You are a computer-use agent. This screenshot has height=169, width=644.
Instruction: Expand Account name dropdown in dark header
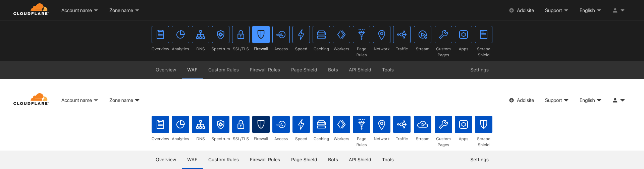pos(79,10)
